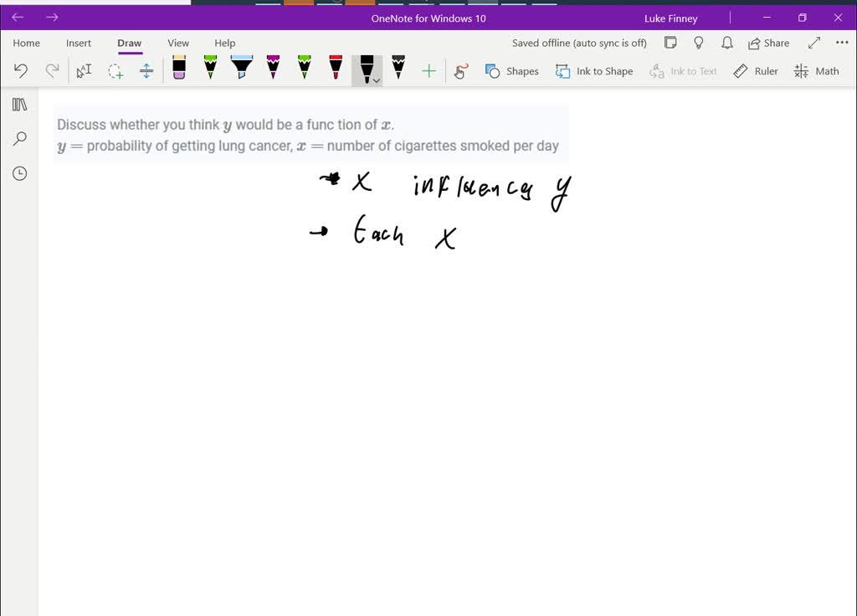Click the Share button
The width and height of the screenshot is (857, 616).
click(x=768, y=43)
